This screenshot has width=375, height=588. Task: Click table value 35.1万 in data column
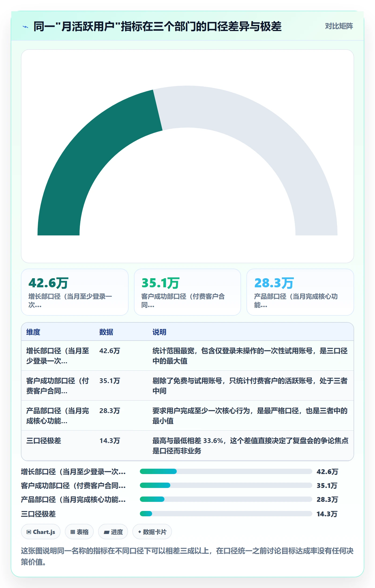pos(110,381)
